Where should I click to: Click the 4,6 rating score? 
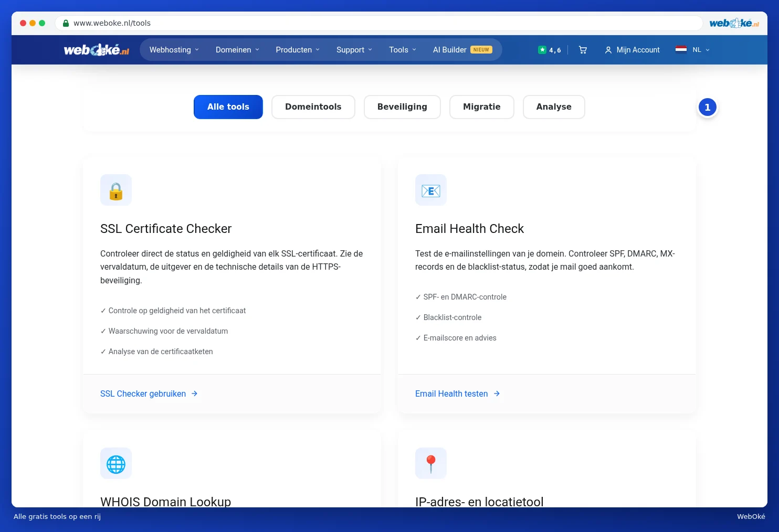click(555, 50)
